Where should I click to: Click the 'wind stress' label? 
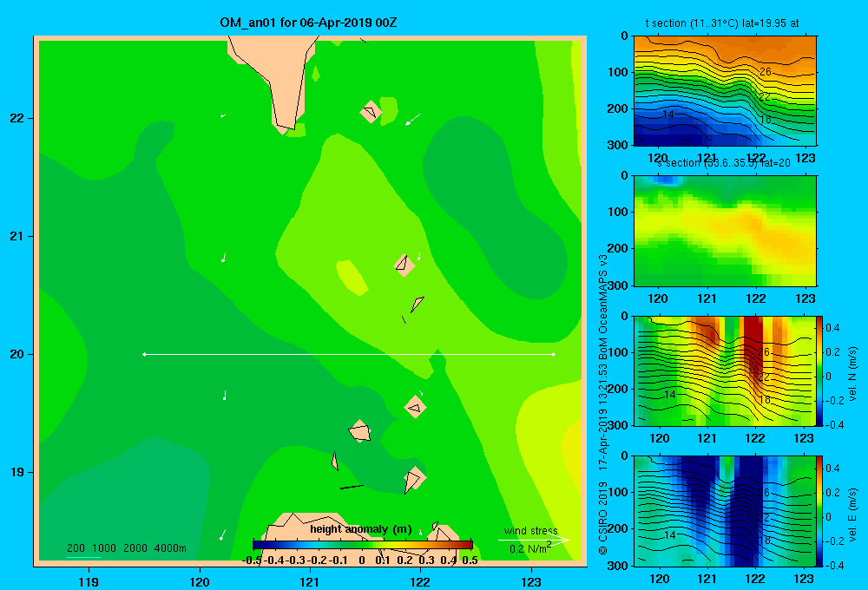pyautogui.click(x=531, y=531)
